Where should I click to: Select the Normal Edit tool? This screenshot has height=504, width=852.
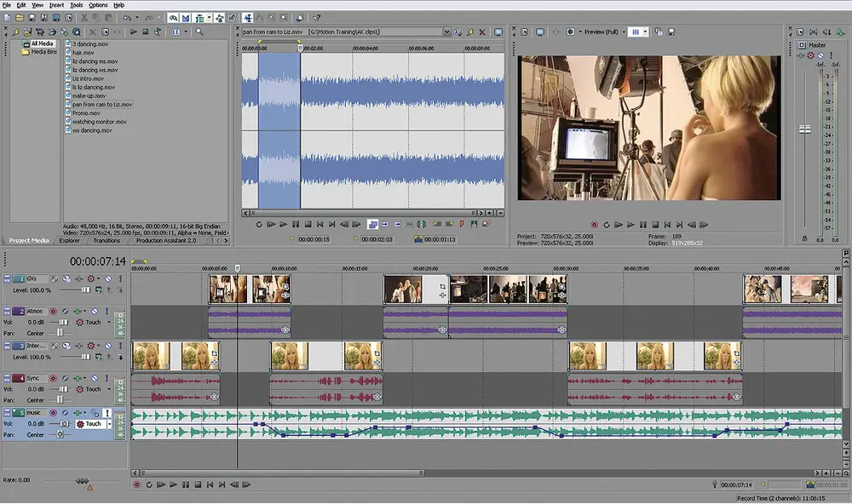point(248,17)
